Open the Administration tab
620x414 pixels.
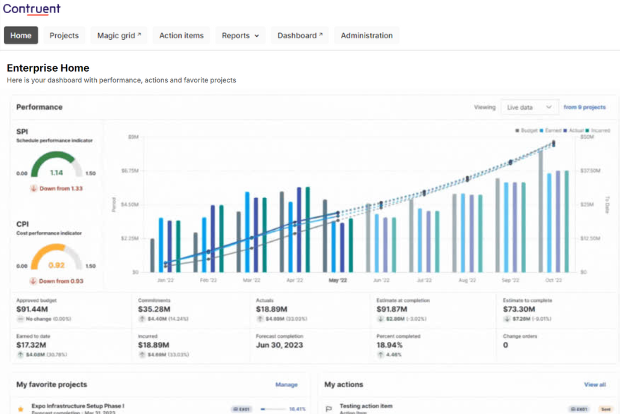point(367,36)
